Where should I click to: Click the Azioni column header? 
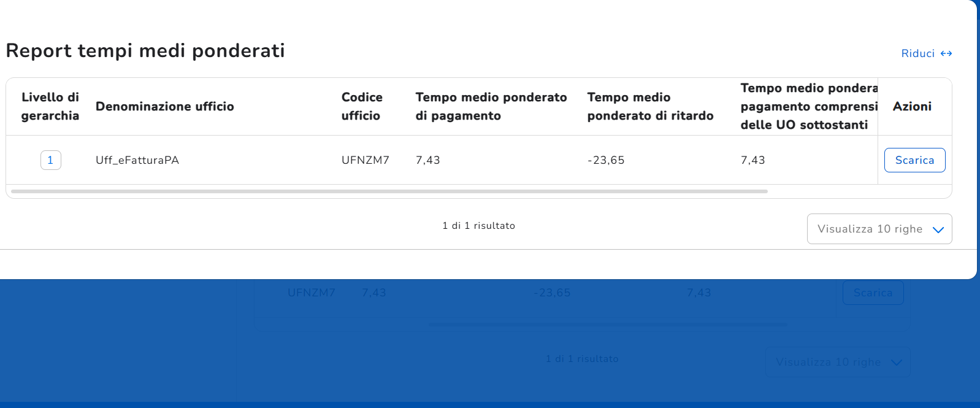(x=912, y=106)
